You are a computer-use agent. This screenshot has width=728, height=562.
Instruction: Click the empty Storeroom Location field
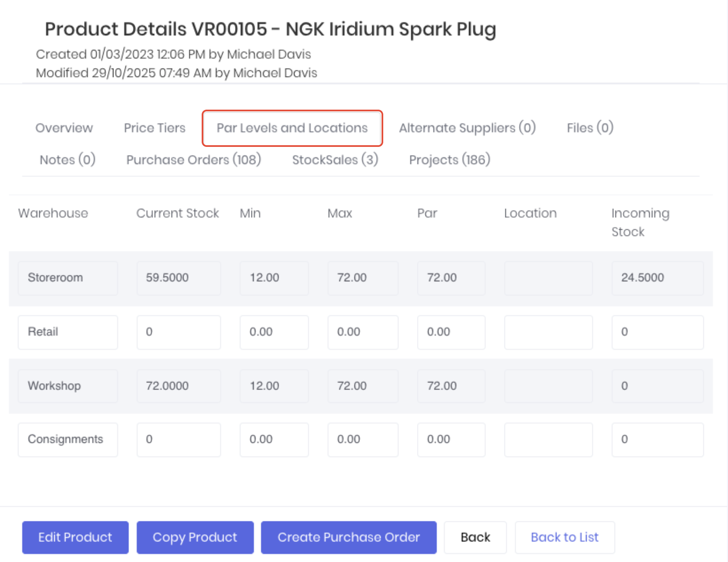pos(549,278)
